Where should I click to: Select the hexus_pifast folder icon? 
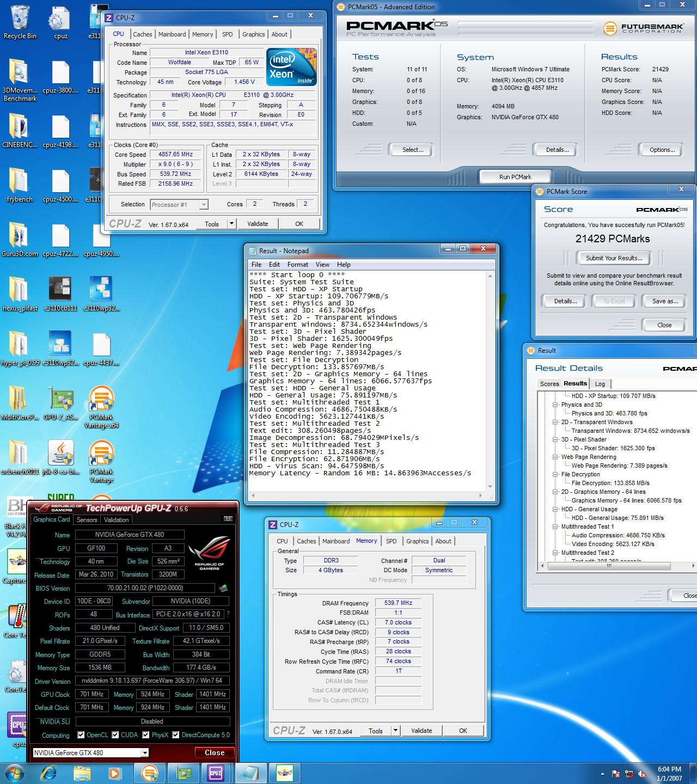(x=20, y=294)
